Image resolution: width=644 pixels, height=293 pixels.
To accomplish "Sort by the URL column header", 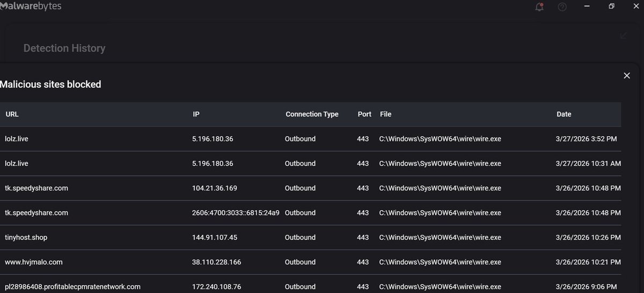I will point(12,114).
